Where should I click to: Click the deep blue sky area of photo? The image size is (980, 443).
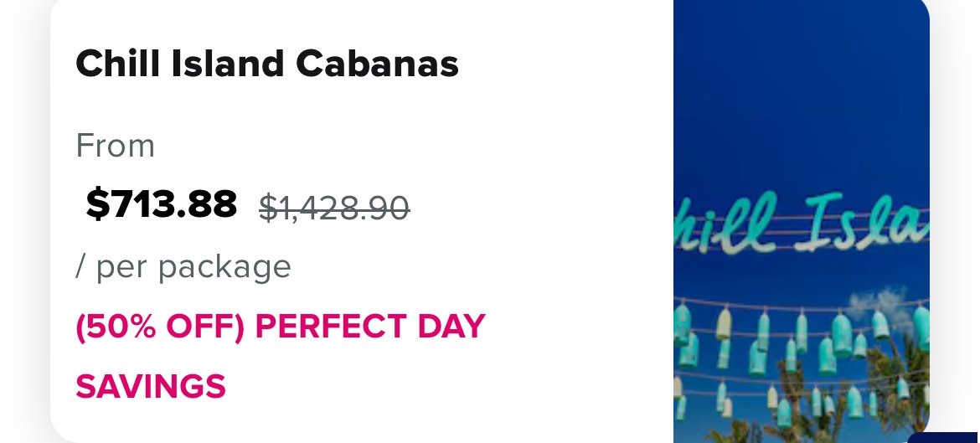[802, 94]
